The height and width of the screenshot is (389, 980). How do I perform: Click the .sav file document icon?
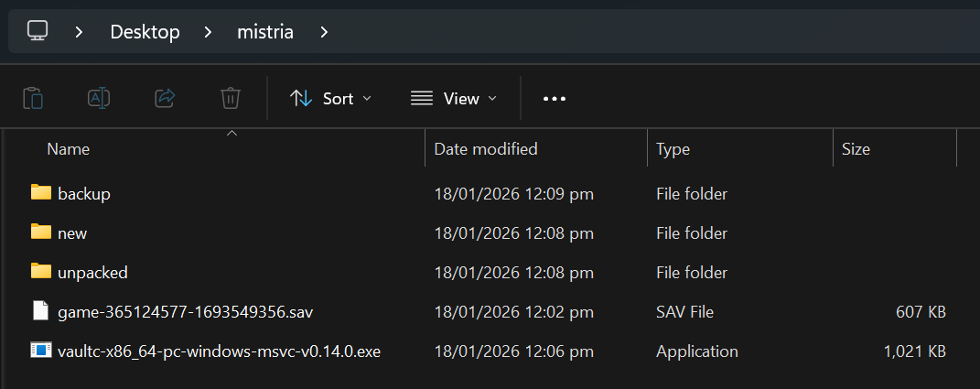pyautogui.click(x=40, y=311)
